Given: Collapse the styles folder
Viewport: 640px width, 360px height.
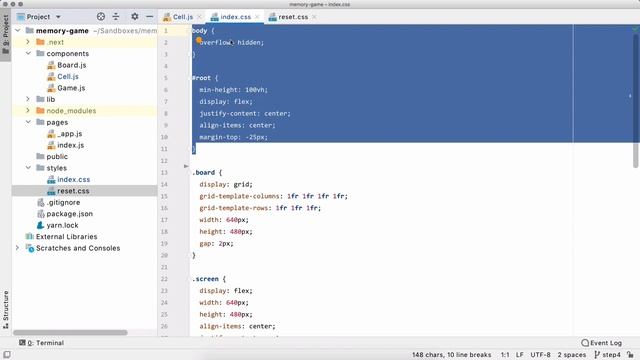Looking at the screenshot, I should coord(28,168).
